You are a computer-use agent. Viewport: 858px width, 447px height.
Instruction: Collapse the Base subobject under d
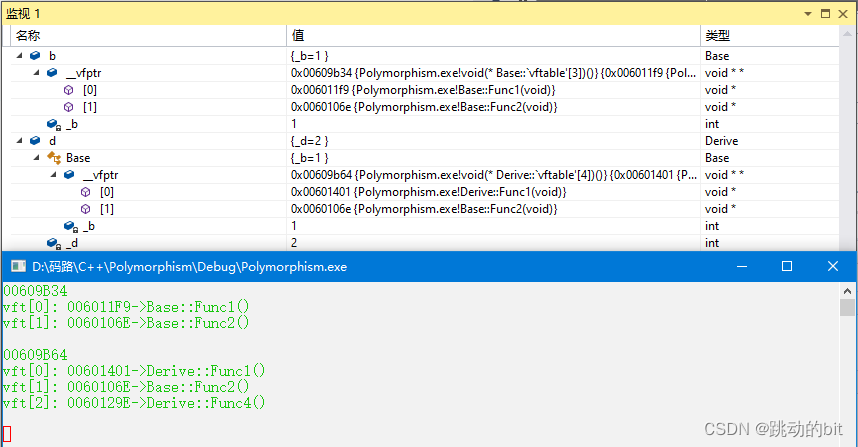36,158
